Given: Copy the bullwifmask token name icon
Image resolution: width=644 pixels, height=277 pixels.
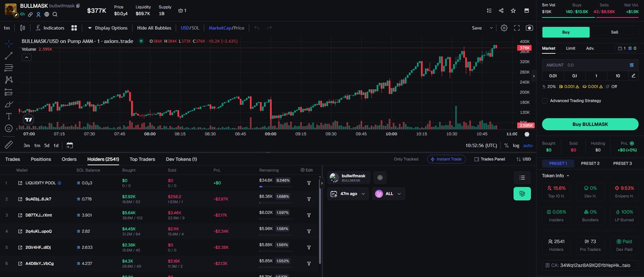Looking at the screenshot, I should tap(78, 6).
